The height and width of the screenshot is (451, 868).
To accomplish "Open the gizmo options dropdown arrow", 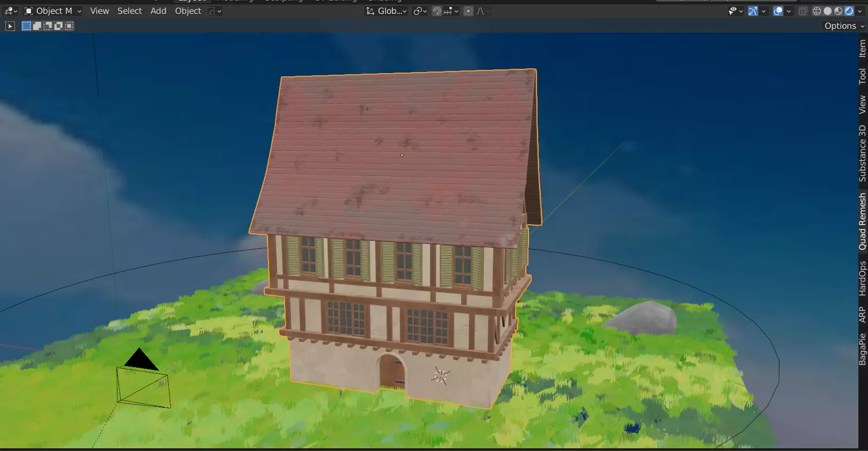I will [764, 11].
